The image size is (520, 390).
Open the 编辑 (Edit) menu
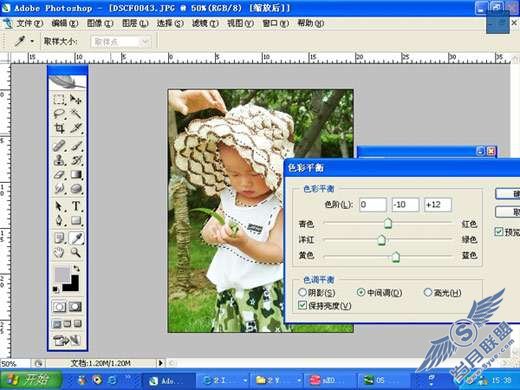point(65,23)
